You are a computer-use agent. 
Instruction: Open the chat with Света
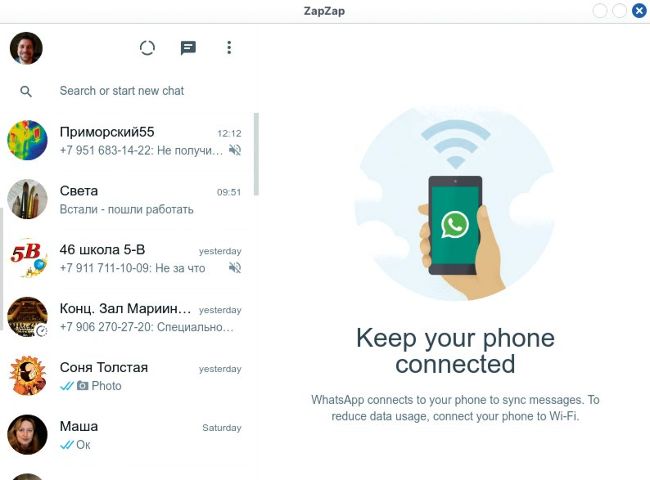[x=126, y=200]
